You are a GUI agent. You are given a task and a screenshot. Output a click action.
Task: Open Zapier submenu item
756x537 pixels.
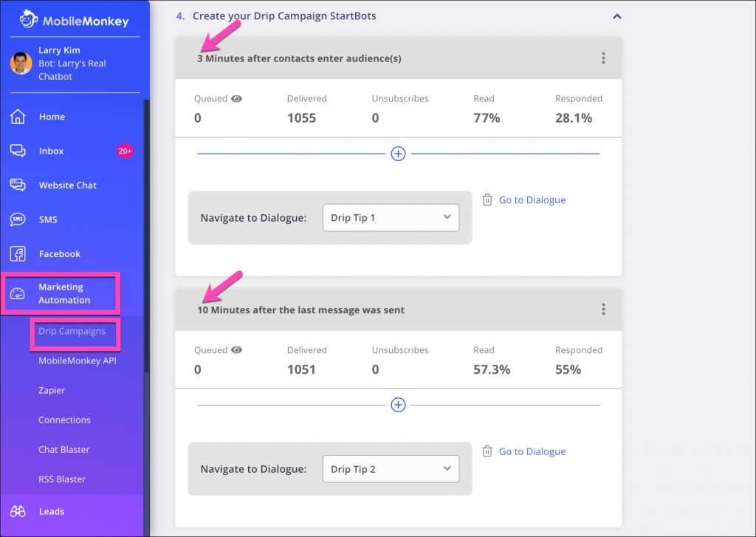[52, 390]
